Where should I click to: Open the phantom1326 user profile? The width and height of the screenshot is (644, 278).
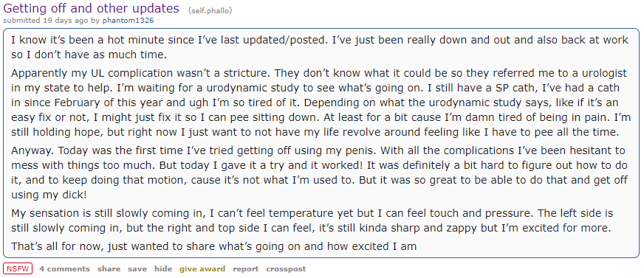click(x=129, y=20)
